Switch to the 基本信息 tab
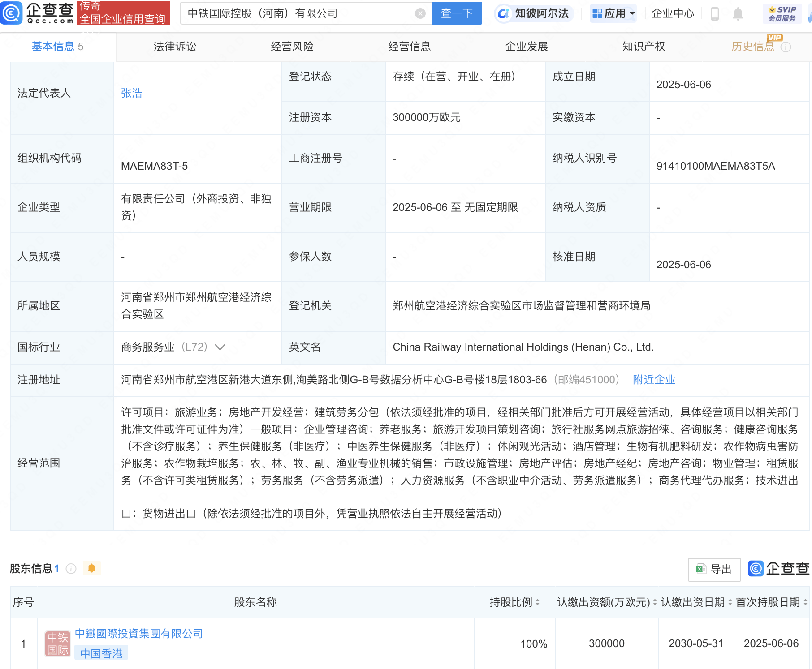Viewport: 812px width, 669px height. click(x=58, y=47)
